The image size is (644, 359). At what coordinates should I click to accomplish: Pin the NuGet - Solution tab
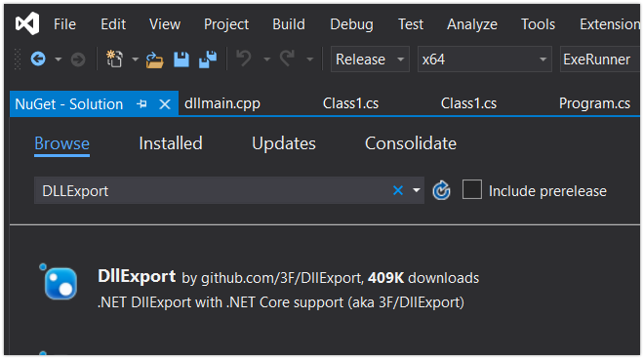pos(141,104)
